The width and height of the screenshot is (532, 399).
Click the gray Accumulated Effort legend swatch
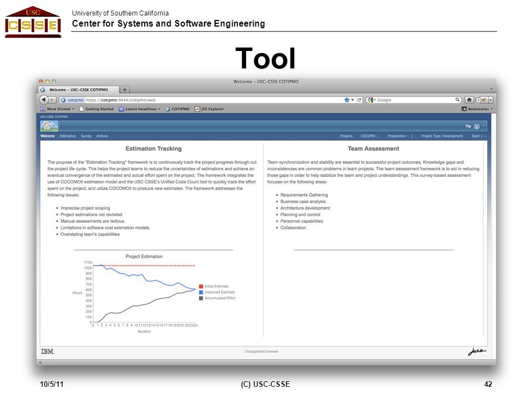click(x=201, y=298)
